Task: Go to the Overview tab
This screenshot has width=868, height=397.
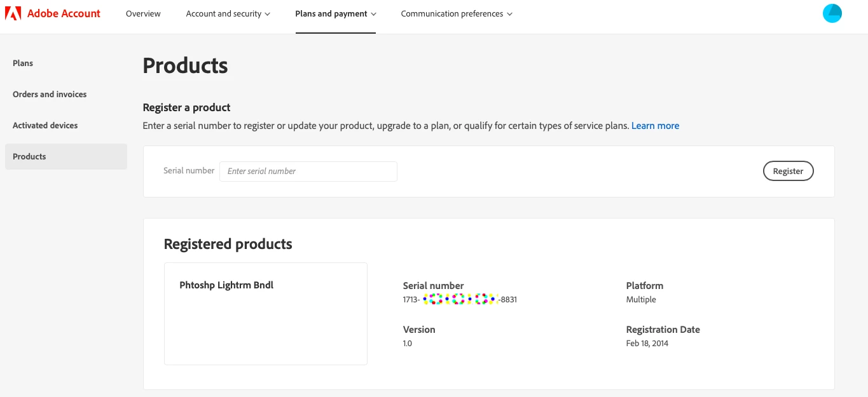Action: click(143, 14)
